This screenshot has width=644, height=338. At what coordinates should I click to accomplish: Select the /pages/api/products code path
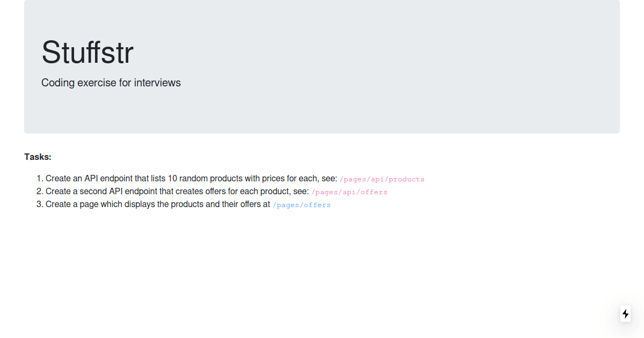[x=382, y=179]
